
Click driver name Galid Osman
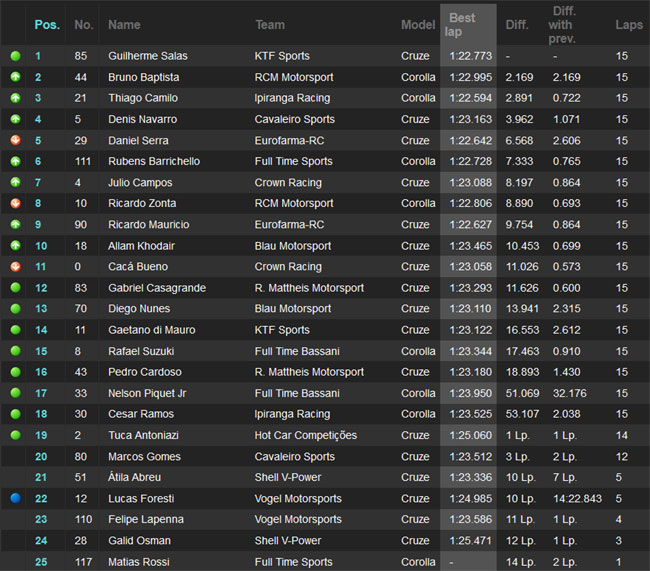point(139,541)
